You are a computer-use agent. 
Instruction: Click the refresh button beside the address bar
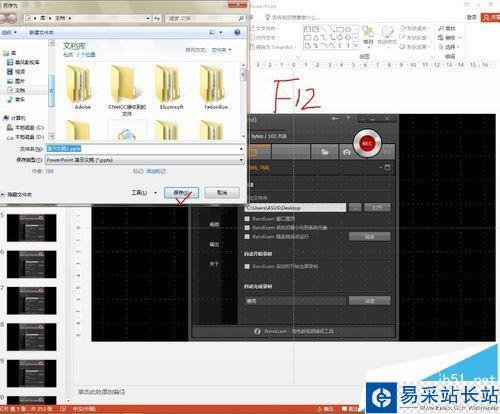point(157,18)
